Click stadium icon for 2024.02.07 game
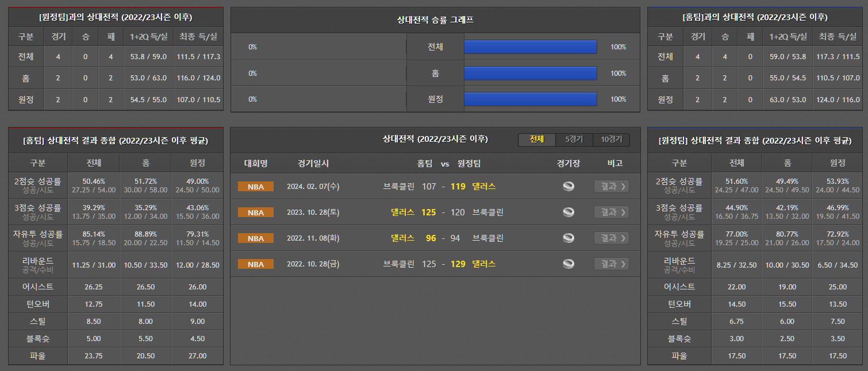 569,187
